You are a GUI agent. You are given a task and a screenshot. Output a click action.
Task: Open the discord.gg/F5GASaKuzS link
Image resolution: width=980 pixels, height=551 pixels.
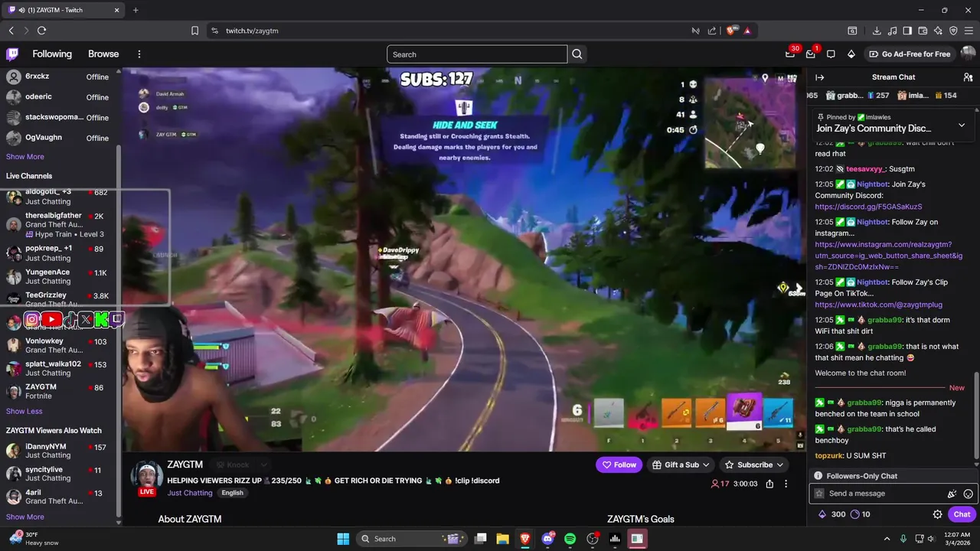click(x=868, y=207)
